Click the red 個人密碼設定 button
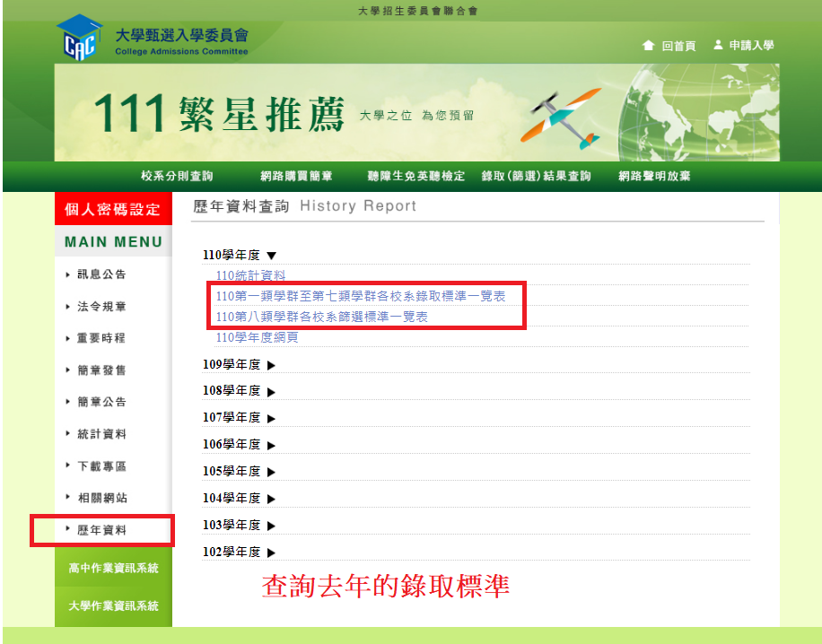The image size is (822, 644). pyautogui.click(x=113, y=209)
